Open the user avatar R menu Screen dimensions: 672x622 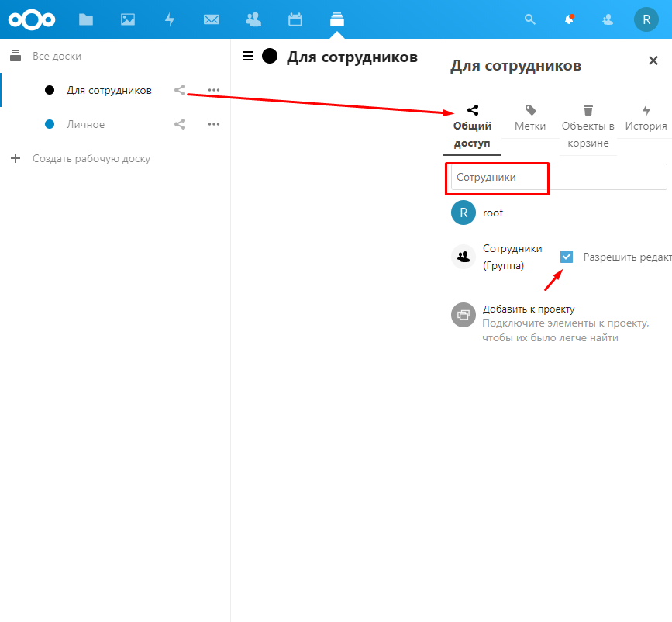646,19
